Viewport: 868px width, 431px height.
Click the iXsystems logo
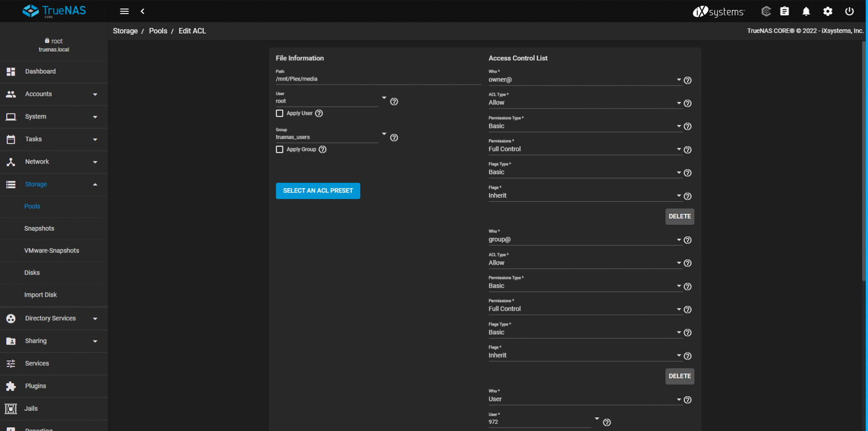[x=718, y=11]
